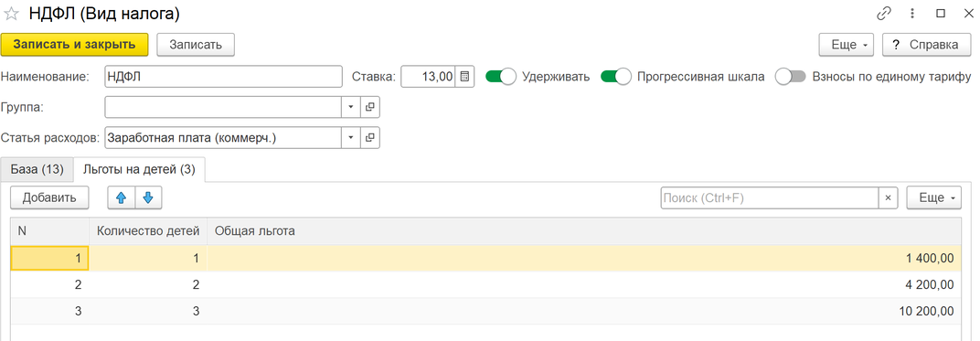The image size is (980, 341).
Task: Open the selected Группа item icon
Action: pyautogui.click(x=369, y=107)
